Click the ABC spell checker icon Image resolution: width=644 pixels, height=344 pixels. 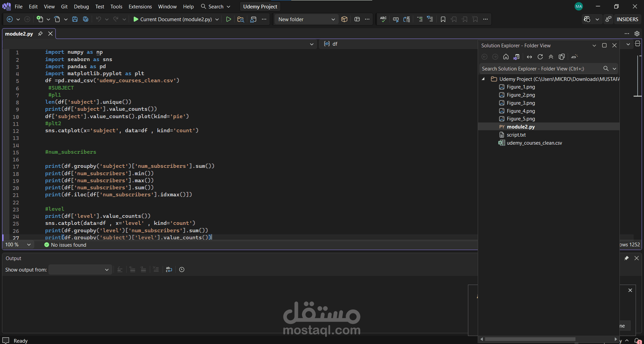pos(383,19)
